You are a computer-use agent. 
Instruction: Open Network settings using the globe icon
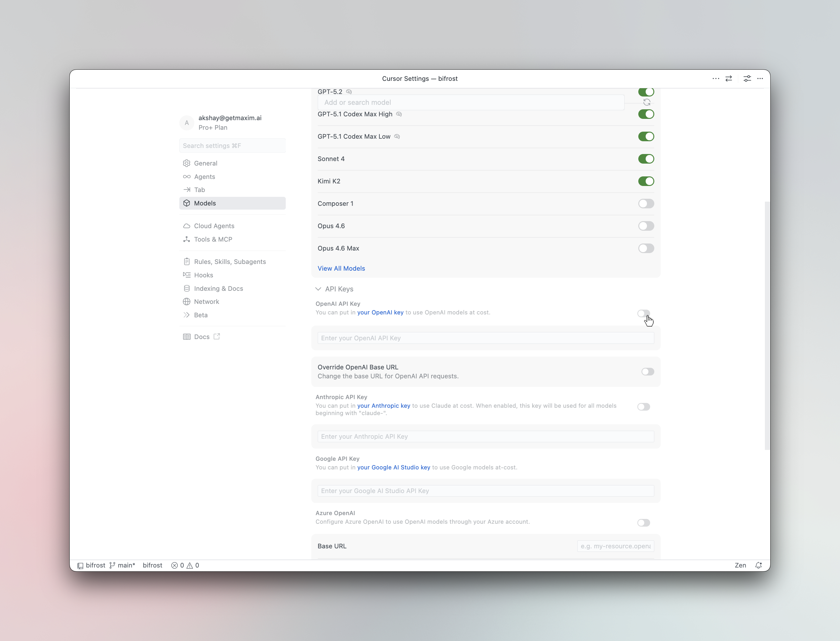click(187, 301)
